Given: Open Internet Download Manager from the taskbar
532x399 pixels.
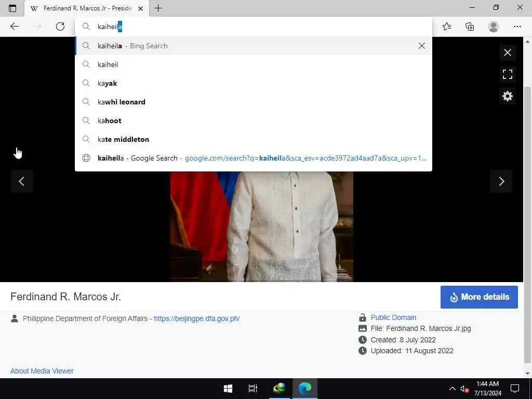Looking at the screenshot, I should (279, 389).
